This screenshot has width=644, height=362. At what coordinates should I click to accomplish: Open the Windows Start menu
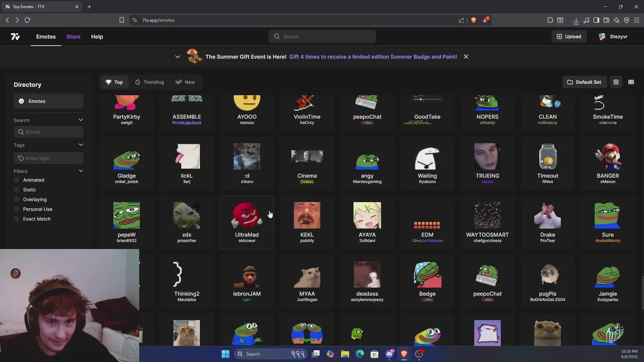[225, 354]
